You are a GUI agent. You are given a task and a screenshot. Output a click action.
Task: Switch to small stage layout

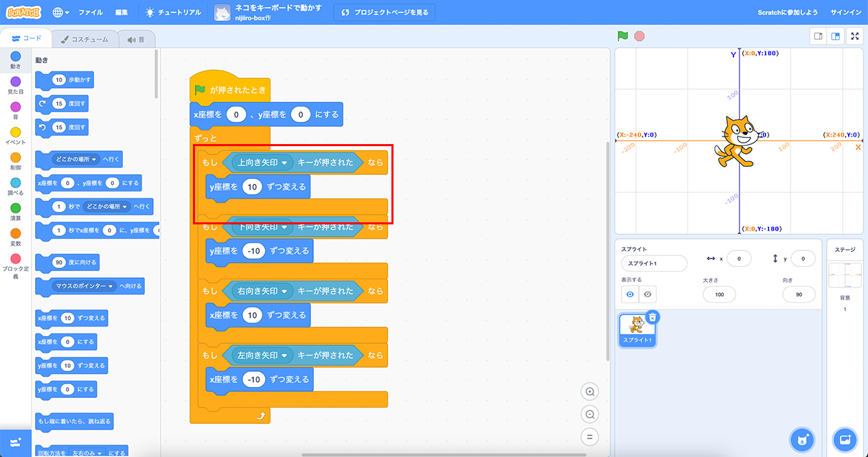(x=818, y=36)
